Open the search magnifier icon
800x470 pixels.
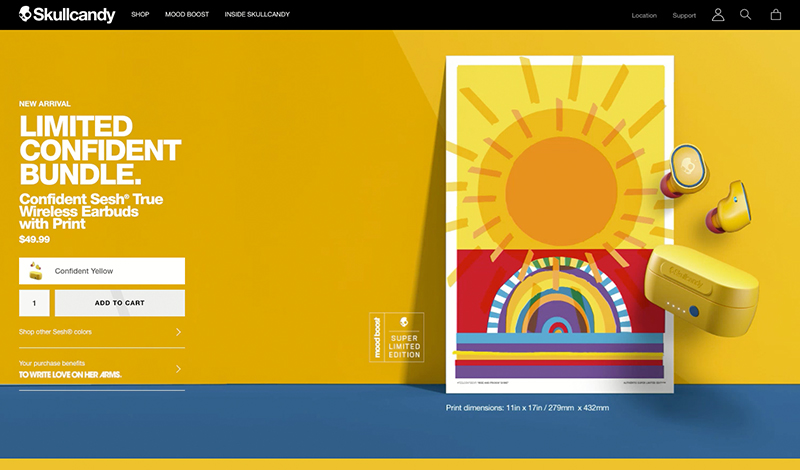click(745, 15)
